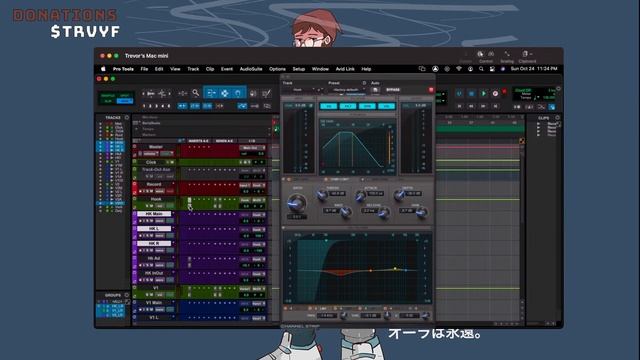
Task: Open the V1 track input selector
Action: [x=245, y=289]
